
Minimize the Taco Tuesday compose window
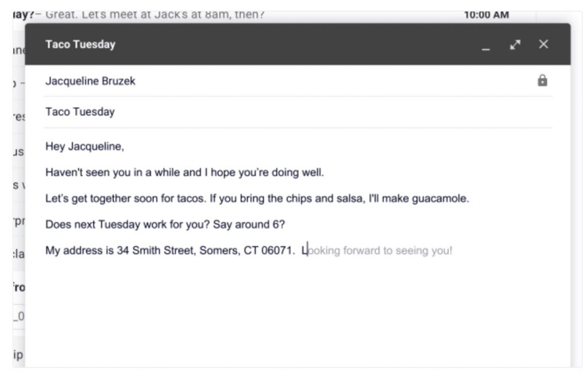(486, 45)
